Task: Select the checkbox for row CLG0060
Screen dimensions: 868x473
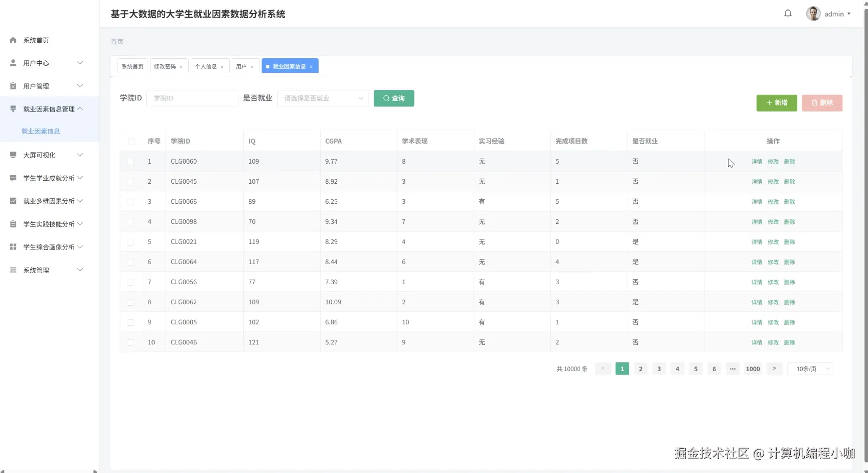Action: 130,162
